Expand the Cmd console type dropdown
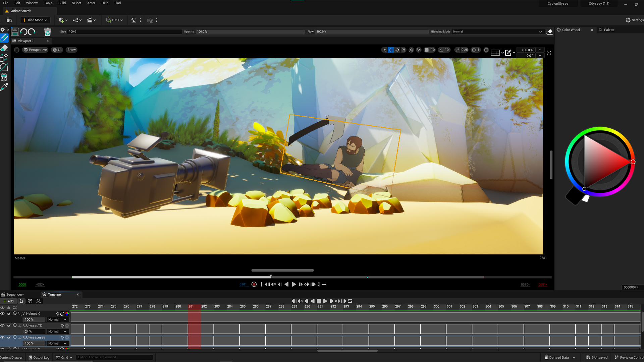Image resolution: width=644 pixels, height=362 pixels. point(64,358)
